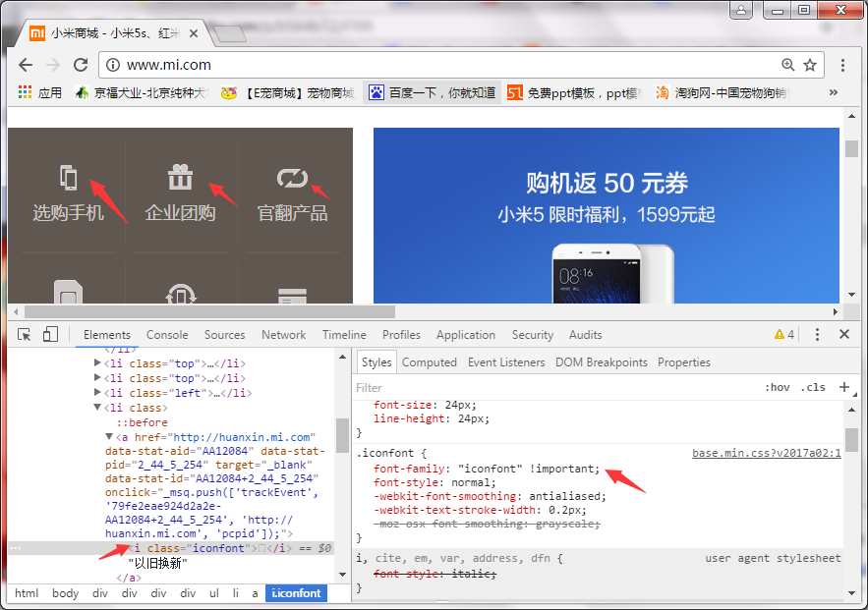This screenshot has width=868, height=610.
Task: Select the i.iconfont breadcrumb
Action: (296, 593)
